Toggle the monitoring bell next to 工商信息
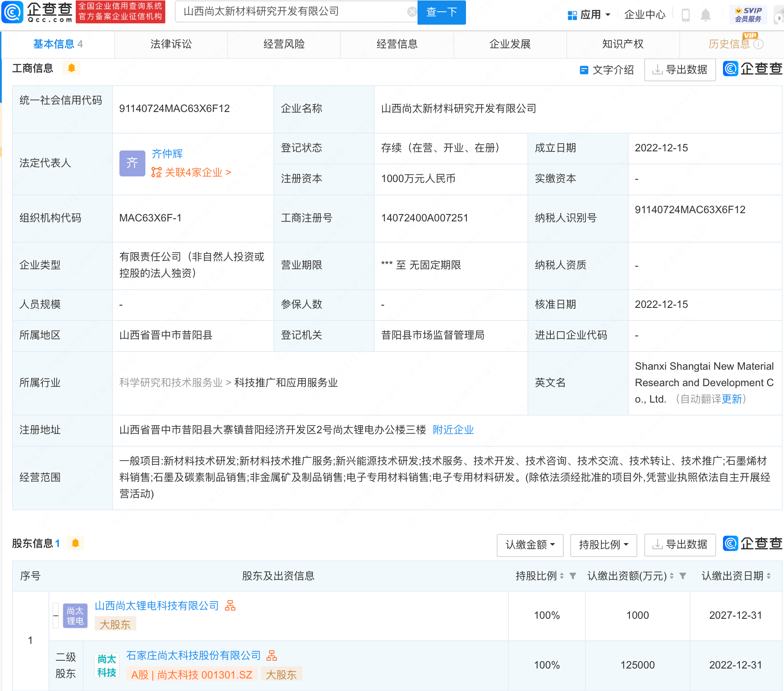This screenshot has height=691, width=784. (72, 68)
